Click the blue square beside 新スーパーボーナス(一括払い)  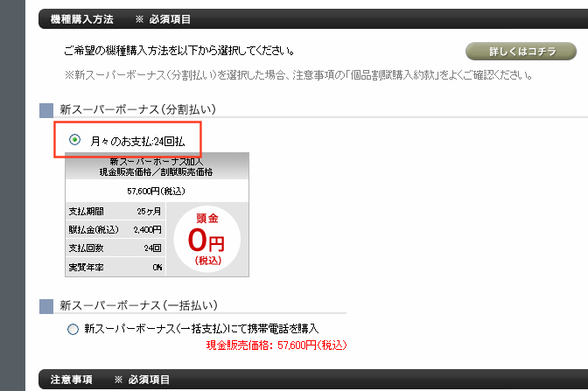46,305
